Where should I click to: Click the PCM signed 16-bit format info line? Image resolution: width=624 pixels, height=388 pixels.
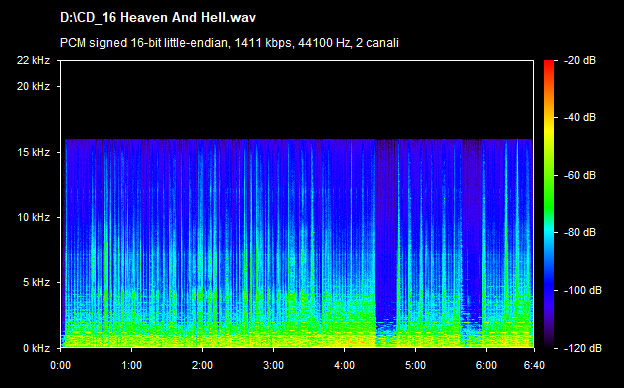(x=229, y=43)
